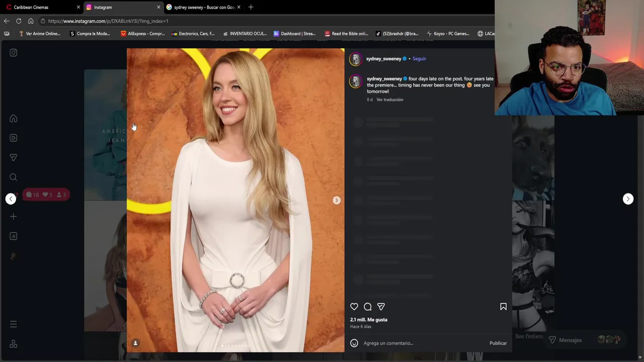This screenshot has width=644, height=362.
Task: Open Compra la Moda bookmark
Action: pos(90,34)
